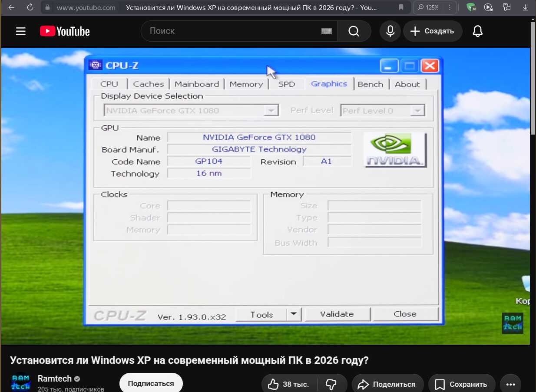Open the YouTube hamburger guide menu
The image size is (536, 392).
pyautogui.click(x=21, y=31)
